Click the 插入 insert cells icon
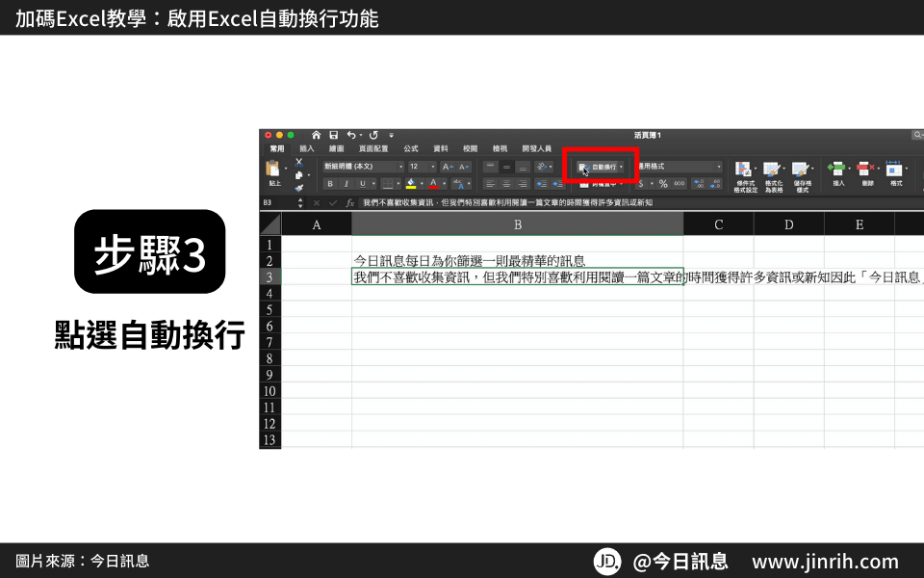This screenshot has width=924, height=578. pos(836,170)
